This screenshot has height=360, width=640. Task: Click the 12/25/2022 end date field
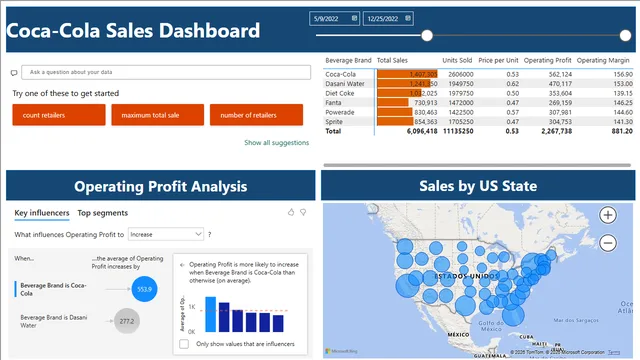coord(388,18)
